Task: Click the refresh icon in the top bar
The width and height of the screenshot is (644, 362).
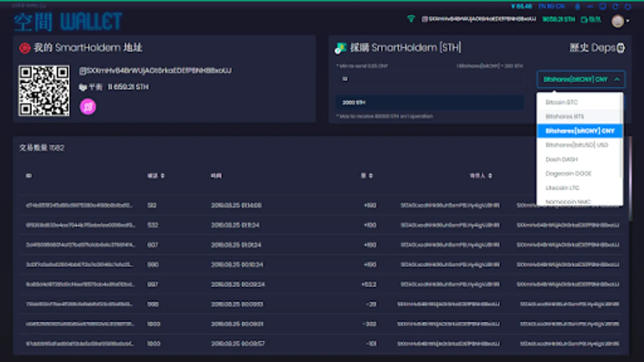Action: coord(615,6)
